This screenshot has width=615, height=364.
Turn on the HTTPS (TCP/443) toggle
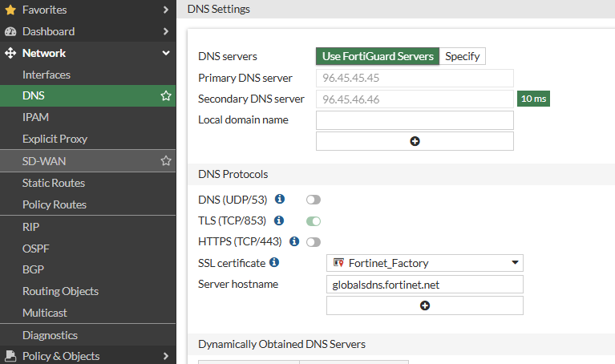(313, 242)
